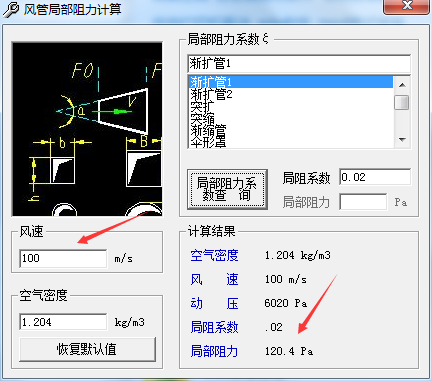The image size is (432, 381).
Task: Focus the 风速 input field
Action: [x=63, y=258]
